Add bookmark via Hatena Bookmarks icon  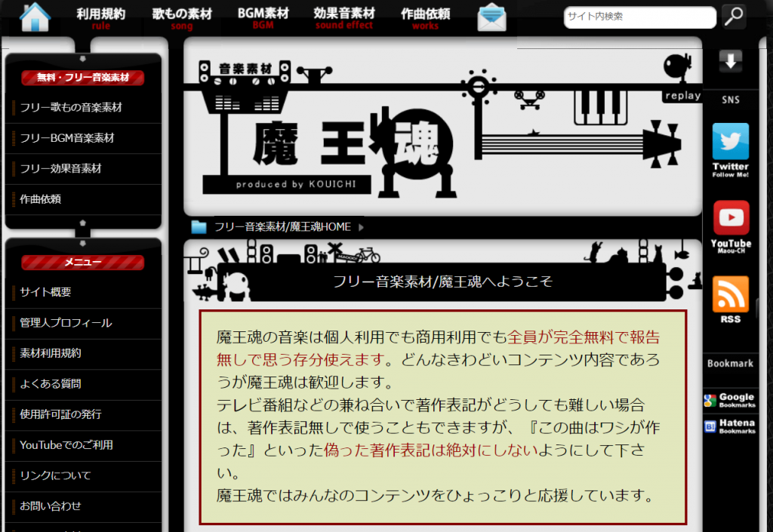pos(729,426)
